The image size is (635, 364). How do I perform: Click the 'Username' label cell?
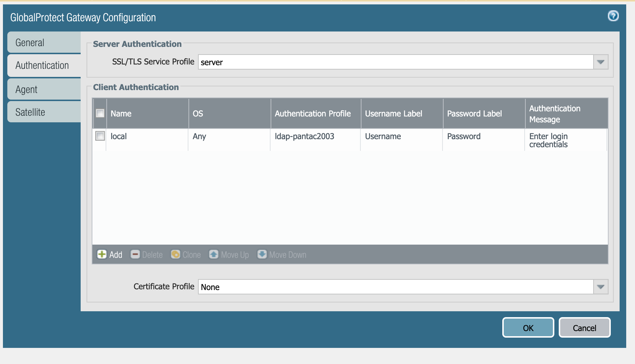click(x=402, y=140)
